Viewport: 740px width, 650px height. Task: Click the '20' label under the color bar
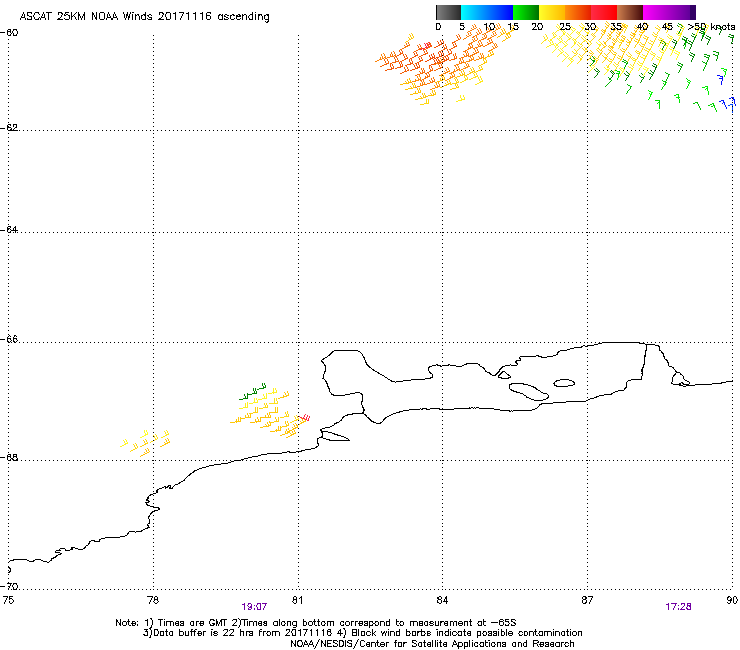537,27
